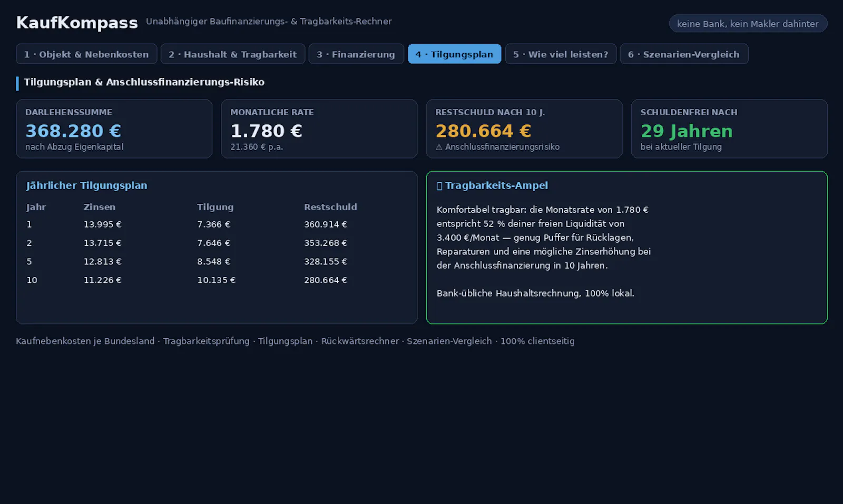Click the 'Unabhängiger Baufinanzierungs- & Tragbarkeits-Rechner' subtitle
Screen dimensions: 843x504
coord(269,22)
